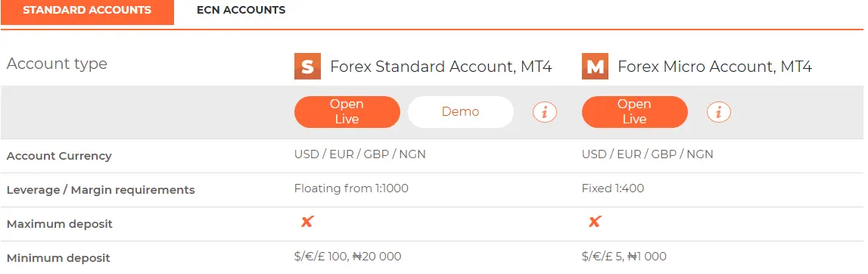
Task: Switch to the ECN ACCOUNTS tab
Action: (x=241, y=10)
